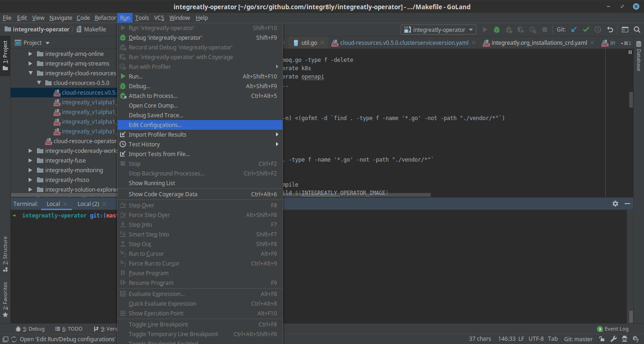Switch to the util.go editor tab
The image size is (644, 344).
309,43
